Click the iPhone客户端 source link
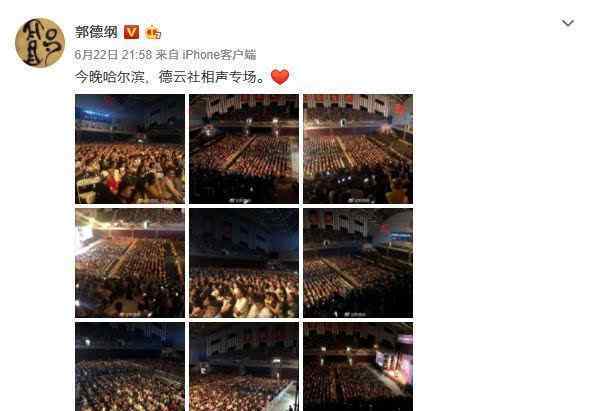591x411 pixels. 219,55
